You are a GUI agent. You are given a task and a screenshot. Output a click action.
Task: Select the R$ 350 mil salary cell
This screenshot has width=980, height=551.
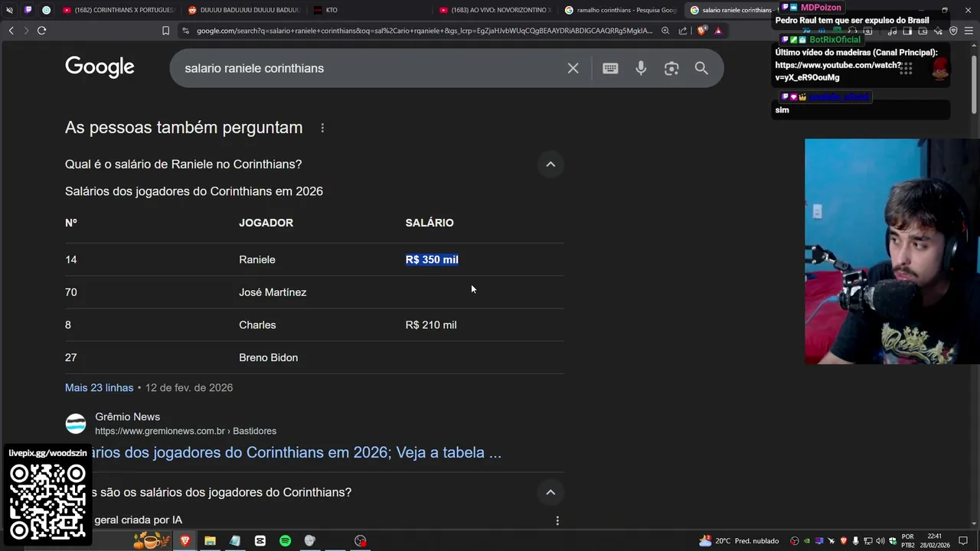[432, 259]
